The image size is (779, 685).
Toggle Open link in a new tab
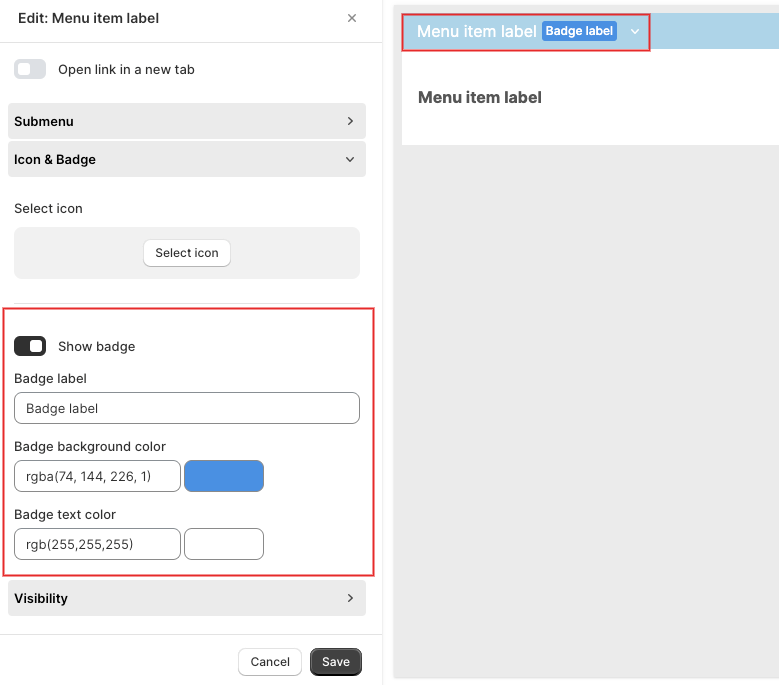coord(30,69)
